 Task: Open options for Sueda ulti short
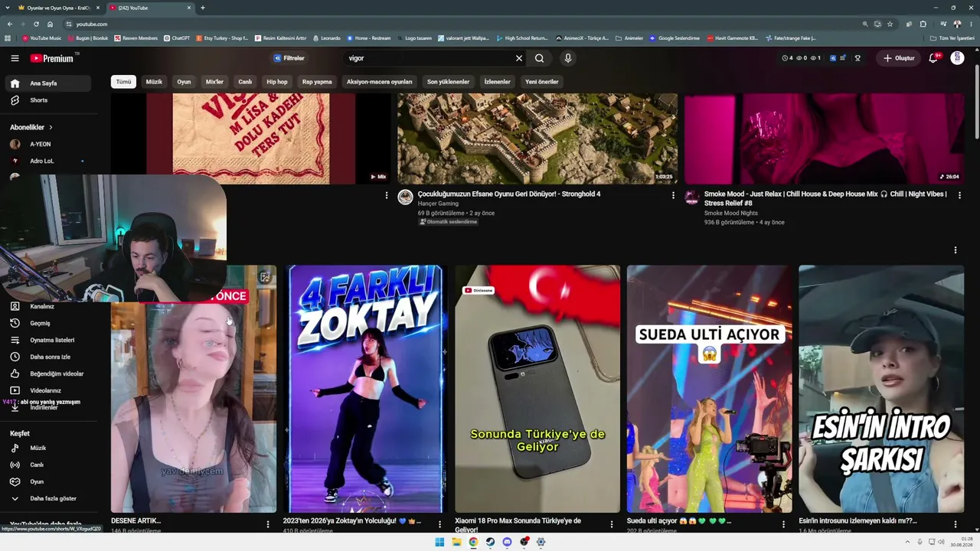783,524
